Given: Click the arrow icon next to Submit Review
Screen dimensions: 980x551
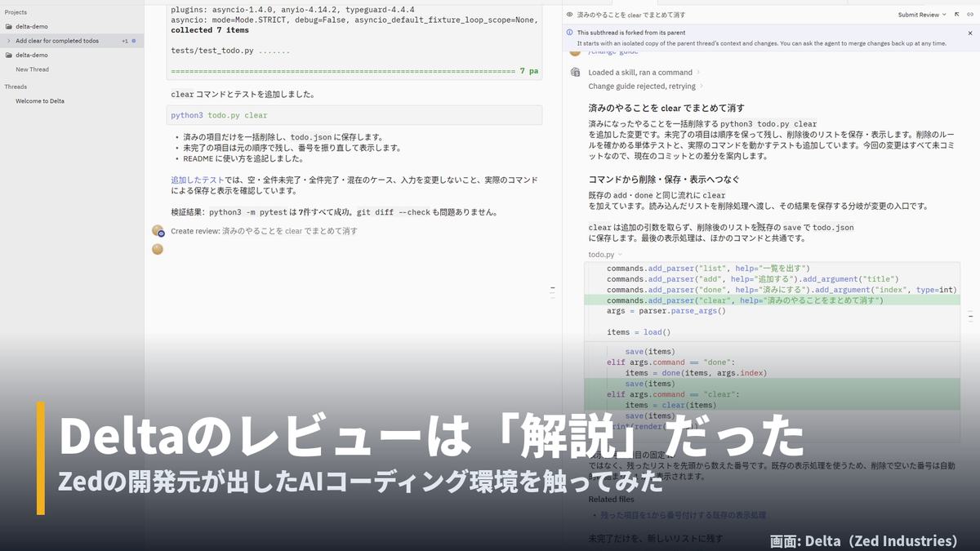Looking at the screenshot, I should click(956, 15).
